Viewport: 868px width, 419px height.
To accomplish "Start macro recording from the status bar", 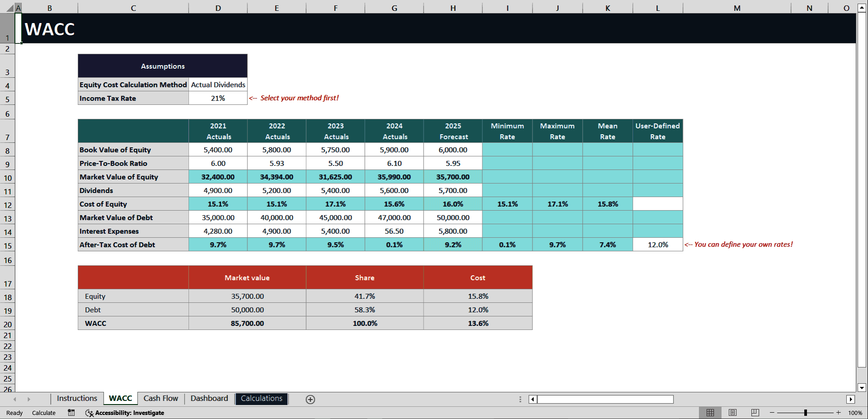I will coord(71,413).
